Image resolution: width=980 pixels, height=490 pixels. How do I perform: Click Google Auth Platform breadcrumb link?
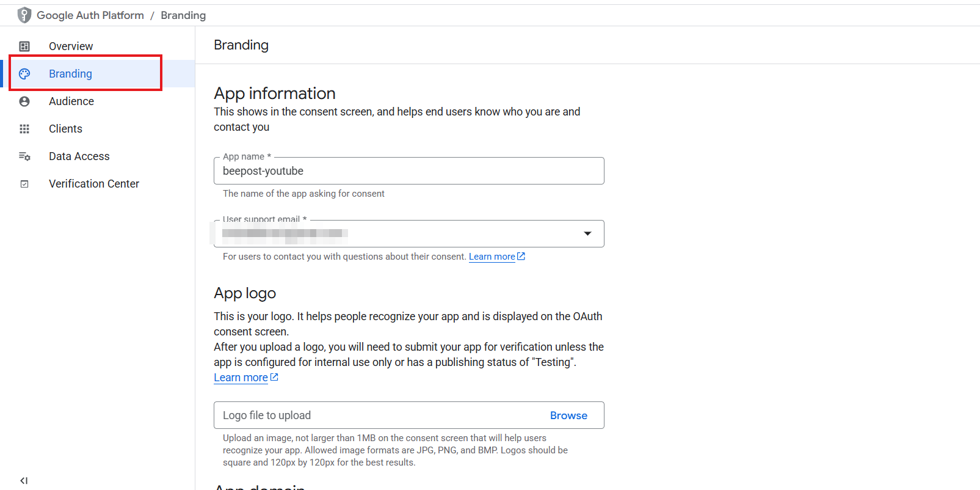click(x=90, y=15)
